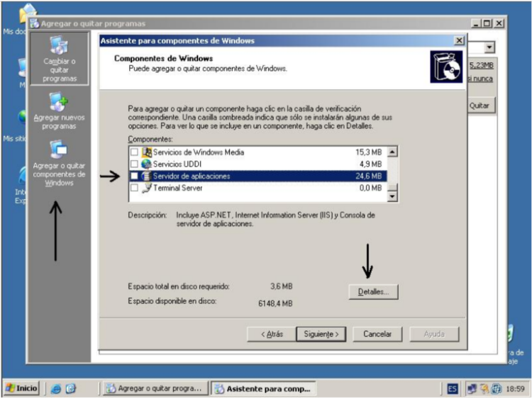
Task: Check the Servicios UDDI checkbox
Action: [x=134, y=164]
